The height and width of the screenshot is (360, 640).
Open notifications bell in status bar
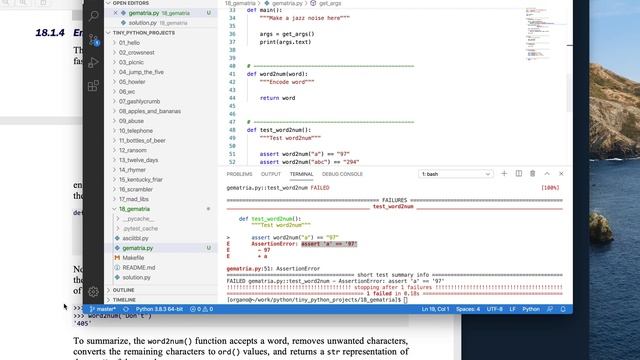click(x=563, y=309)
